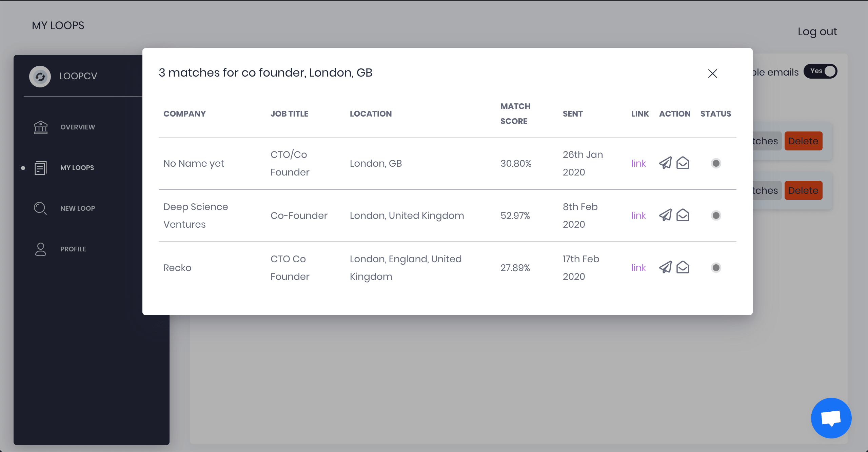This screenshot has height=452, width=868.
Task: Click the status indicator for Recko row
Action: (x=716, y=268)
